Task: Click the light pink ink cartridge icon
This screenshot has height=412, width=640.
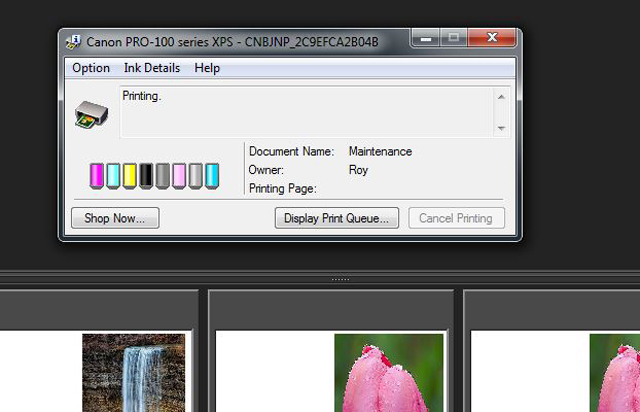Action: click(179, 177)
